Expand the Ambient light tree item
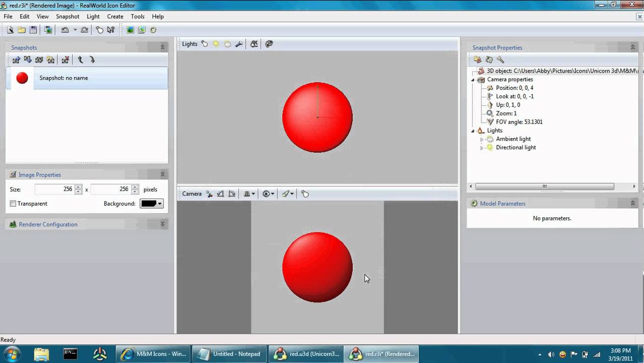Image resolution: width=644 pixels, height=363 pixels. (481, 139)
